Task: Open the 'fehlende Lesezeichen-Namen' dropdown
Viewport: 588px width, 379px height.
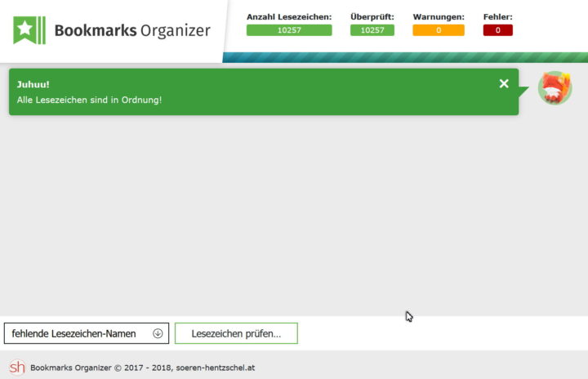Action: pyautogui.click(x=86, y=333)
